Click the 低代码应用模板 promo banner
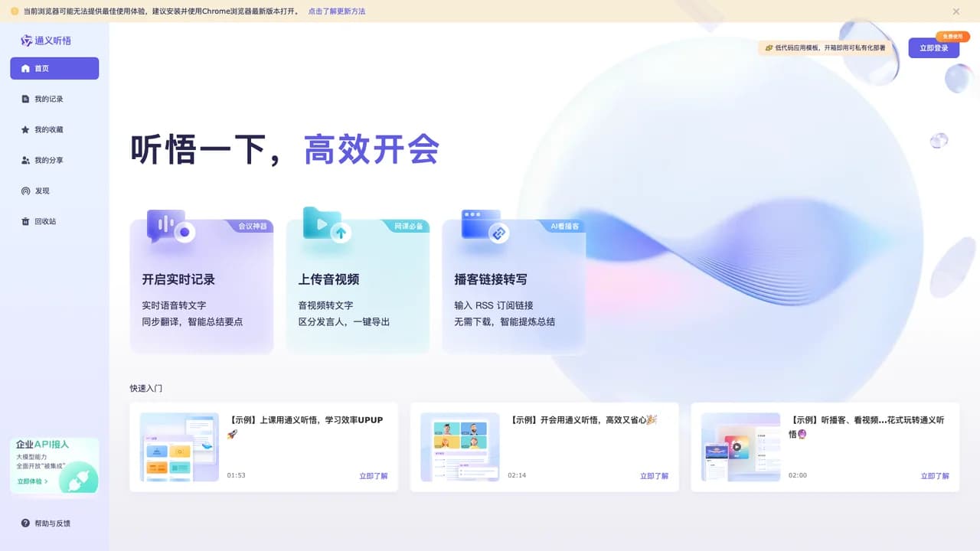This screenshot has width=980, height=551. coord(825,47)
